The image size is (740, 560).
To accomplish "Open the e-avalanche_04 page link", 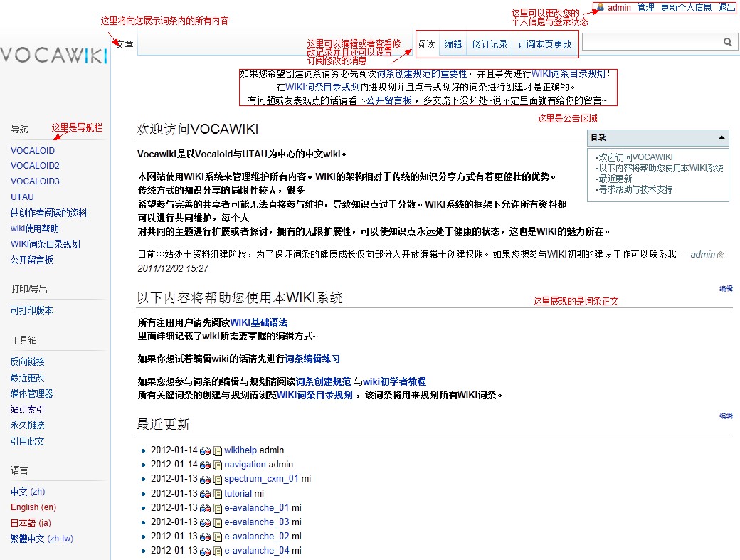I will (257, 551).
